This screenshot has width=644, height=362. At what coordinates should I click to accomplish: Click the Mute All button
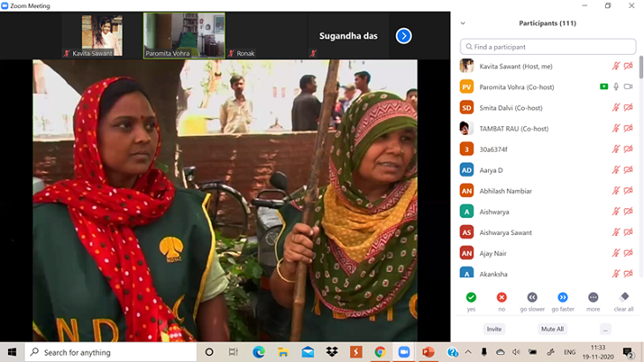point(552,328)
